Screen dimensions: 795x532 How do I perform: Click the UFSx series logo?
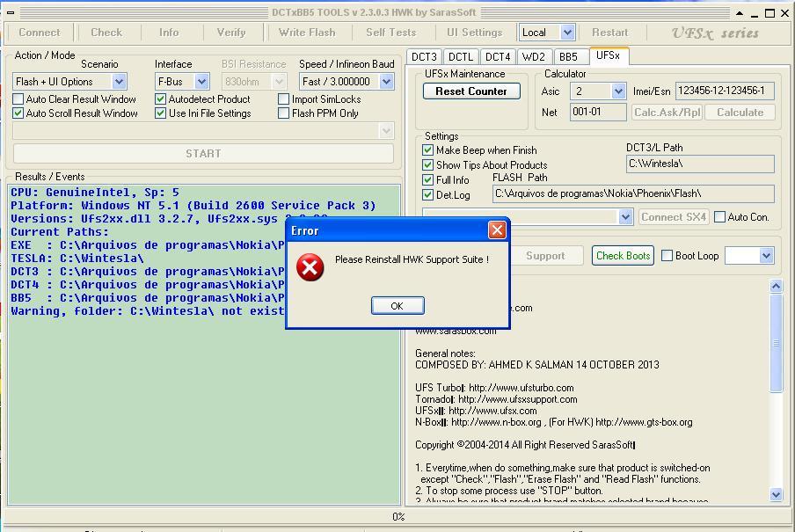tap(715, 33)
